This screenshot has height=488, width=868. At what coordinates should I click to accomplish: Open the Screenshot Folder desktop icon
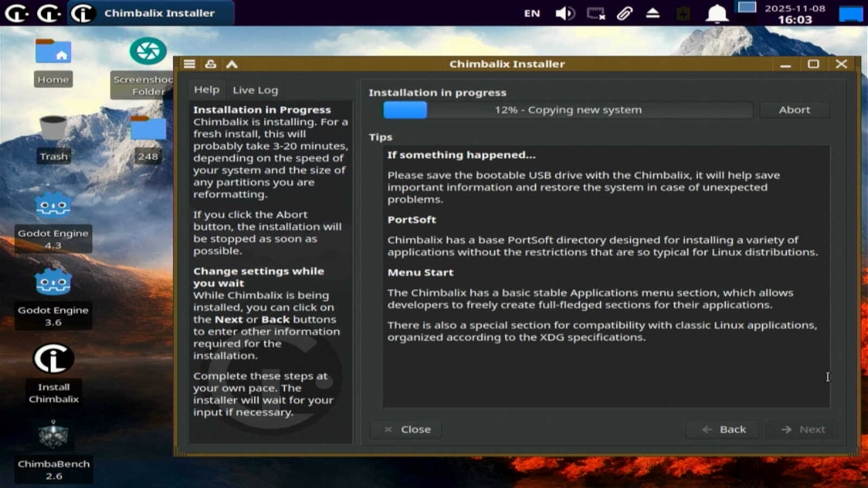(148, 68)
